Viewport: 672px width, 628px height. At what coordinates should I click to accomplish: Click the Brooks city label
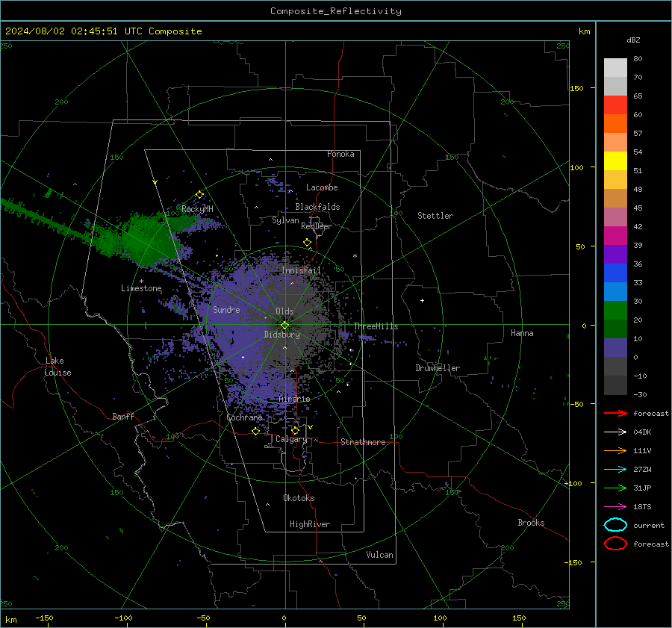click(531, 523)
